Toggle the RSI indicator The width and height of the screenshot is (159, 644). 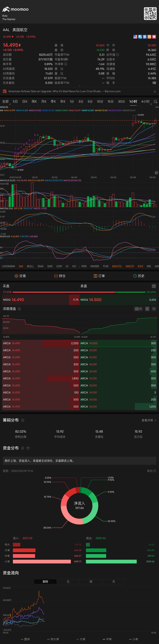coord(149,266)
